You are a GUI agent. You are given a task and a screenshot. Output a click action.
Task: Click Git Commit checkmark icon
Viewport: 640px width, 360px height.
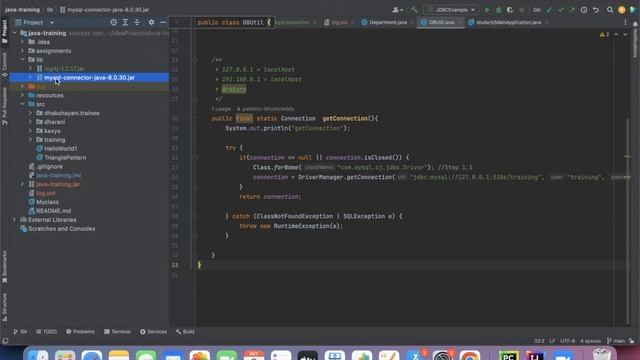click(x=561, y=10)
